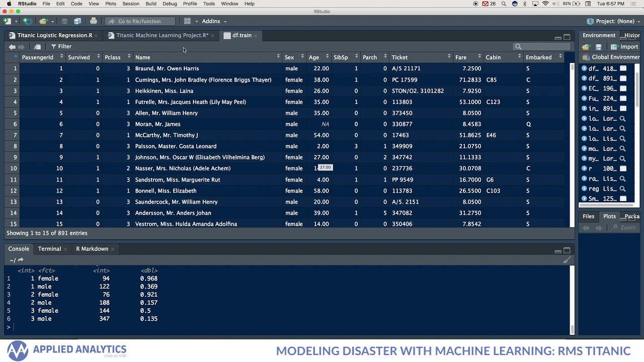Switch to Files tab
The image size is (644, 362).
point(588,216)
